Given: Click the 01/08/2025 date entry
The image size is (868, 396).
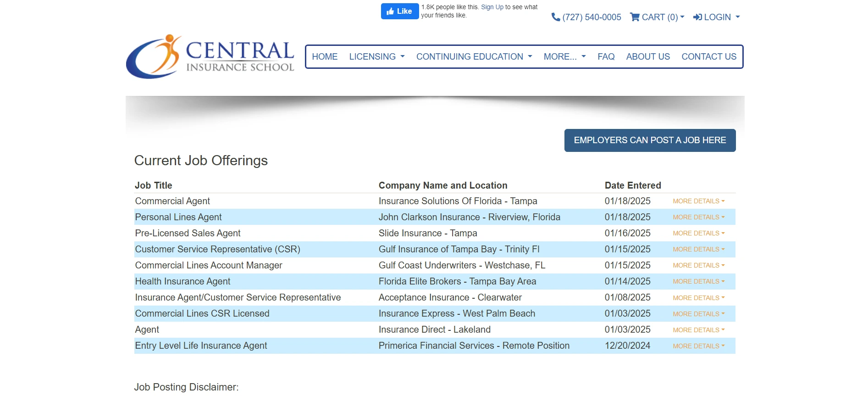Looking at the screenshot, I should coord(627,297).
